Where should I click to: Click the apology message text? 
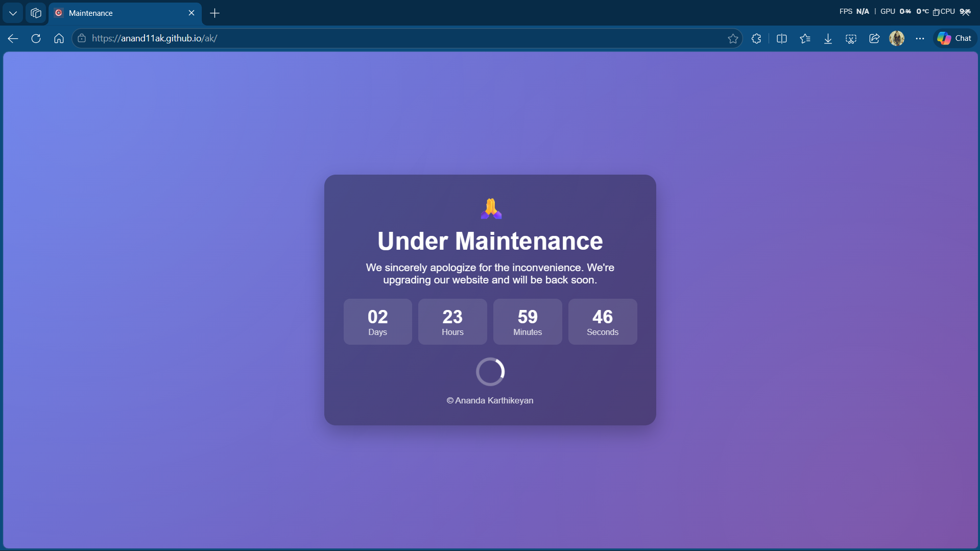pos(490,274)
